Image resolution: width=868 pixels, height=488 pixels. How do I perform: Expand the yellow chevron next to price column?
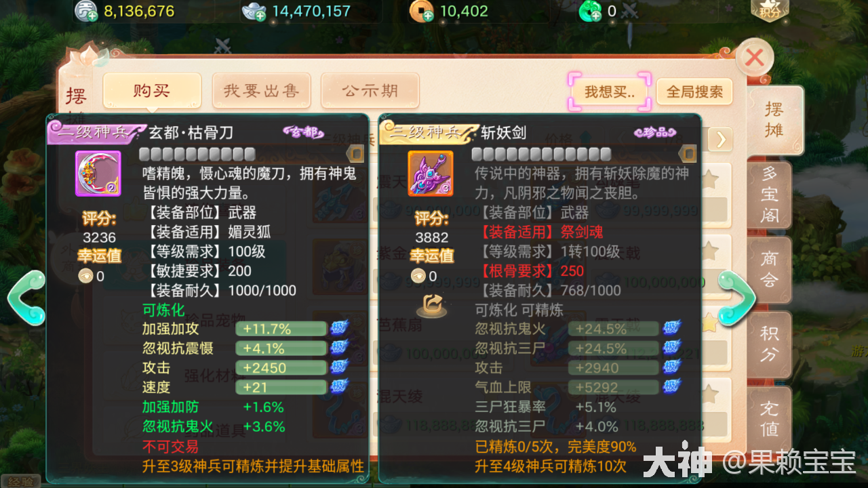pyautogui.click(x=721, y=140)
